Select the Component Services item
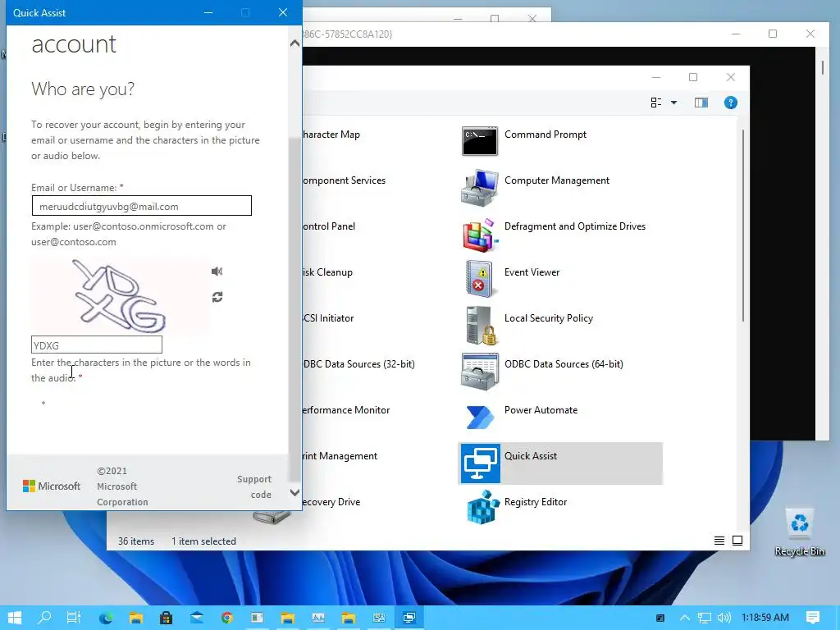This screenshot has height=630, width=840. click(344, 180)
